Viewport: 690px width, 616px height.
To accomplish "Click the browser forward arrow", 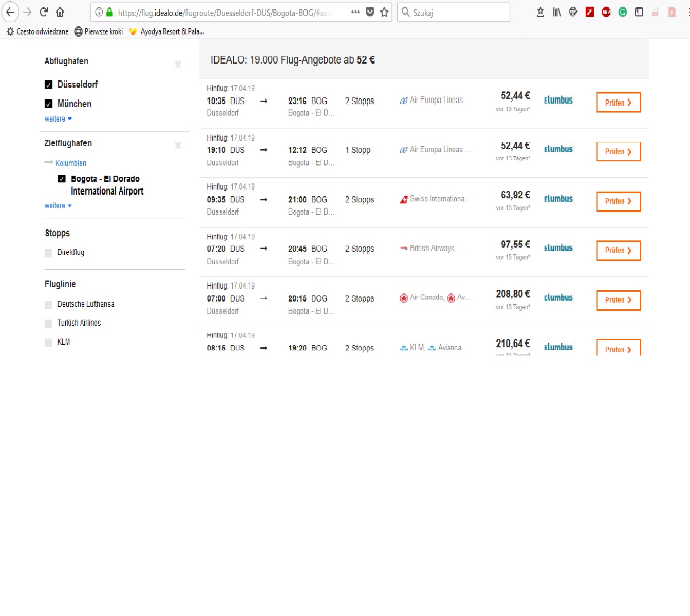I will coord(28,12).
